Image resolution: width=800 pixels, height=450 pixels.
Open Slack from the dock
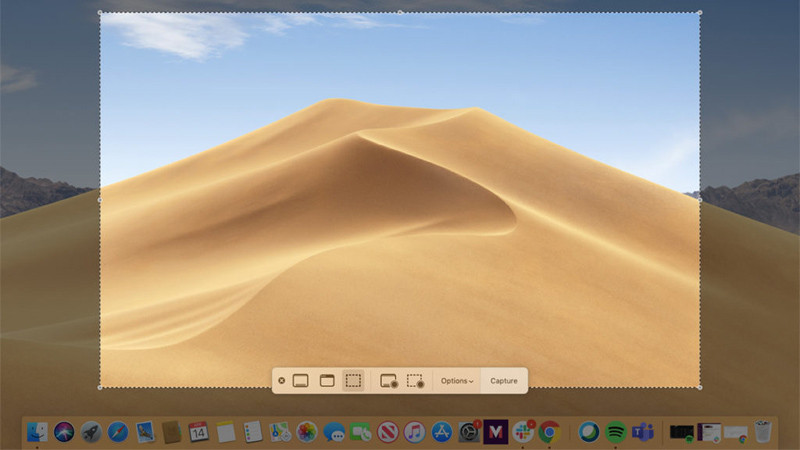coord(522,432)
